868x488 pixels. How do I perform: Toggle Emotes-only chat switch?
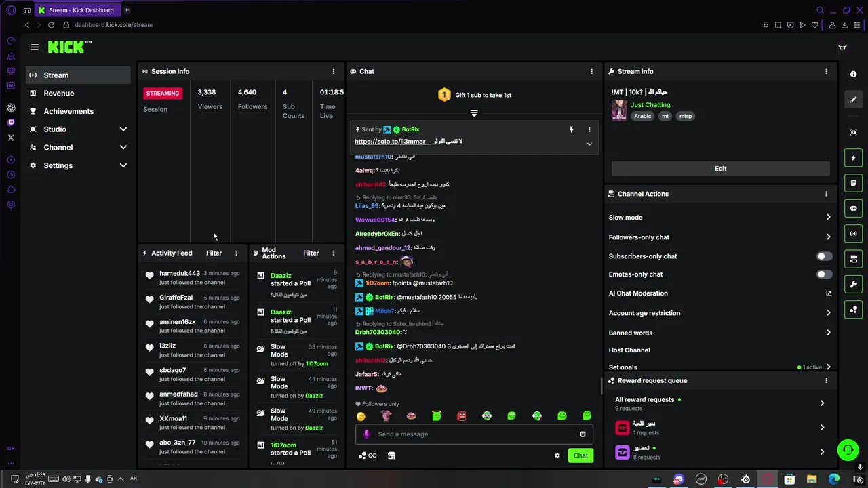tap(824, 274)
